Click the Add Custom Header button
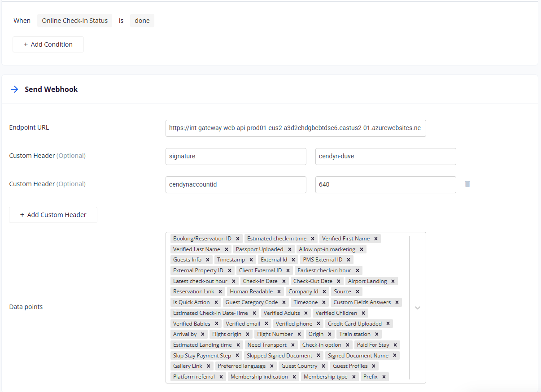The width and height of the screenshot is (541, 392). tap(53, 215)
